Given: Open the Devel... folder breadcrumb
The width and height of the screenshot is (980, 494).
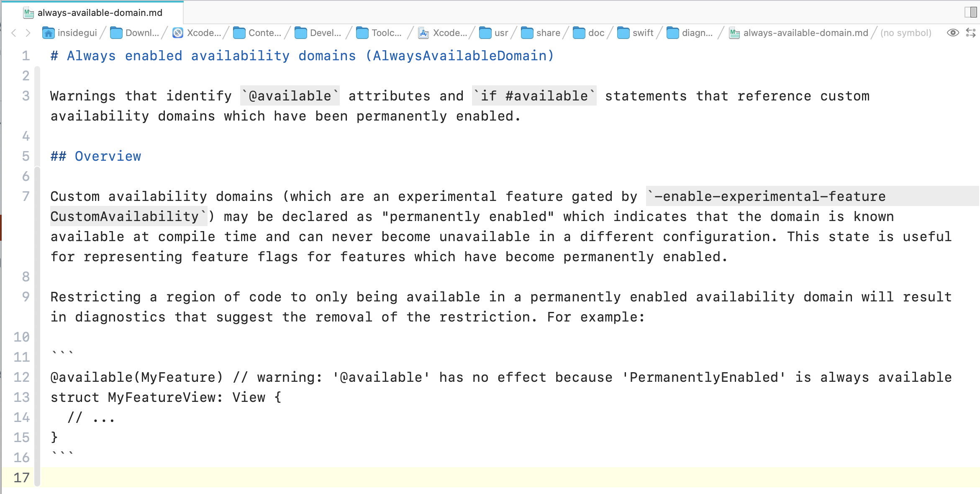Looking at the screenshot, I should (318, 33).
